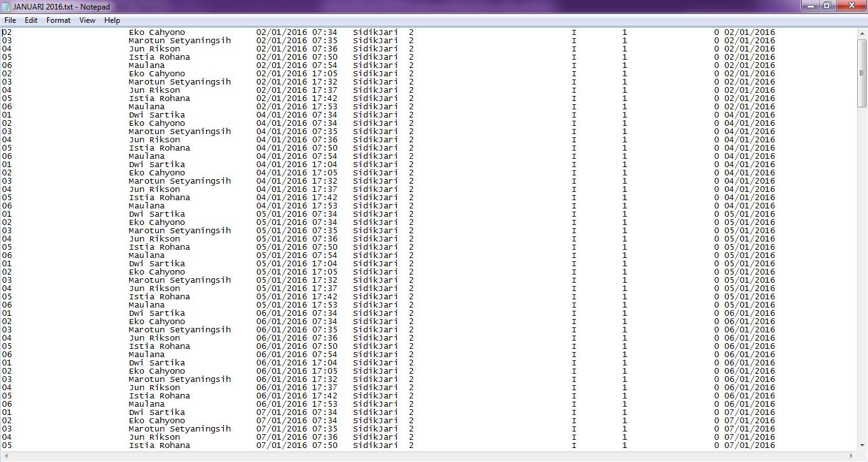The width and height of the screenshot is (868, 462).
Task: Click the vertical scrollbar up arrow
Action: coord(862,32)
